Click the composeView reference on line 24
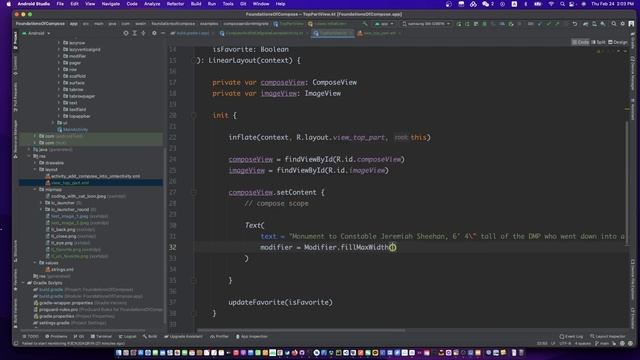The image size is (640, 360). click(250, 159)
